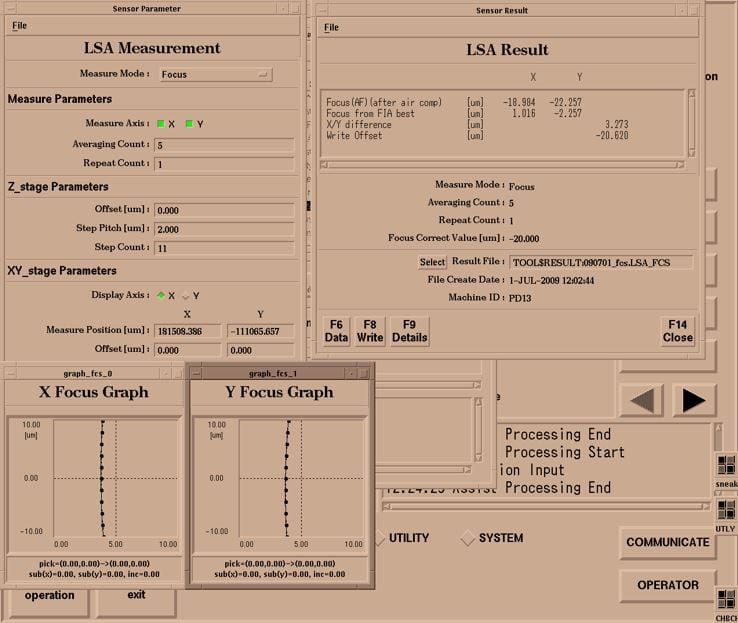Open graph_fcs_1 window menu icon
This screenshot has height=623, width=738.
[197, 374]
